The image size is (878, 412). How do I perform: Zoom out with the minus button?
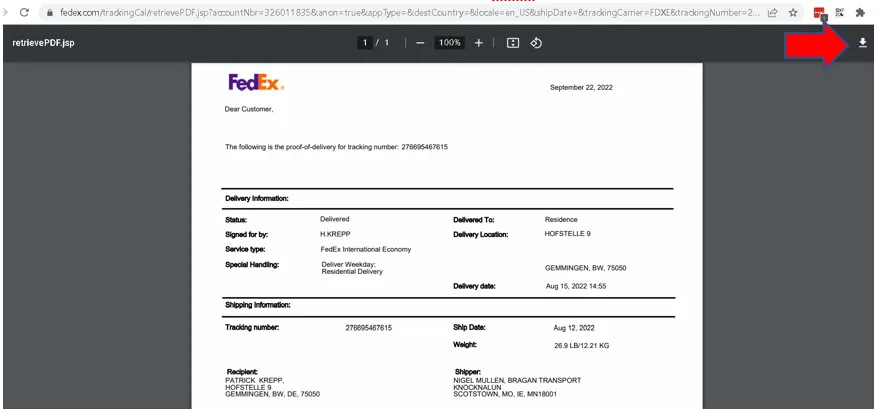pos(421,43)
